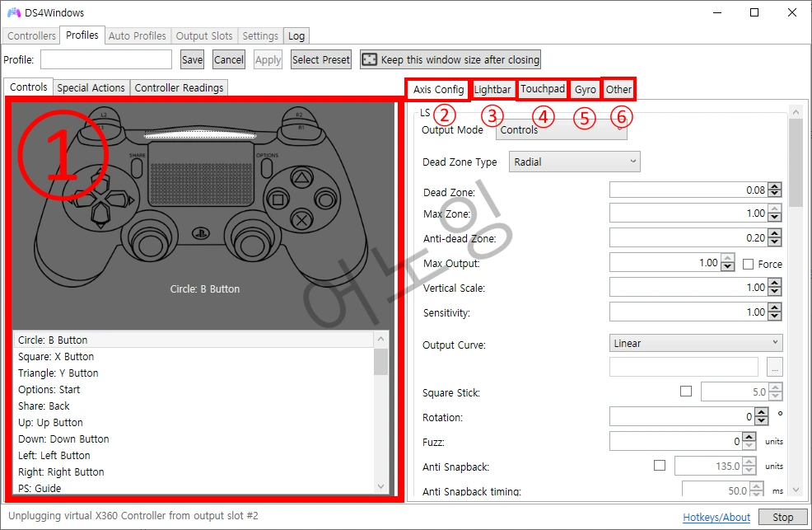Switch to the Controllers tab

pyautogui.click(x=31, y=35)
